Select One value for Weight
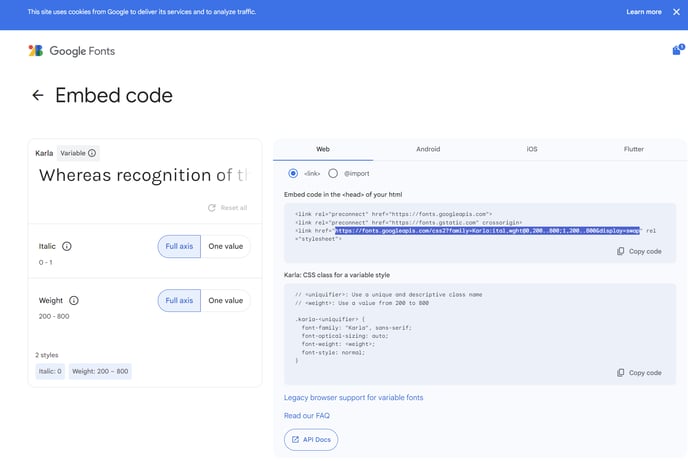 click(226, 300)
